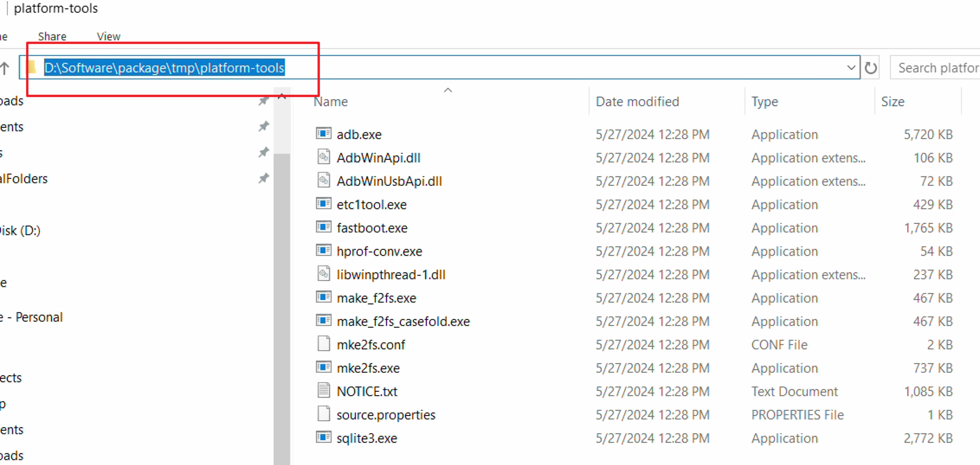Select the AdbWinApi.dll file icon

pyautogui.click(x=323, y=157)
